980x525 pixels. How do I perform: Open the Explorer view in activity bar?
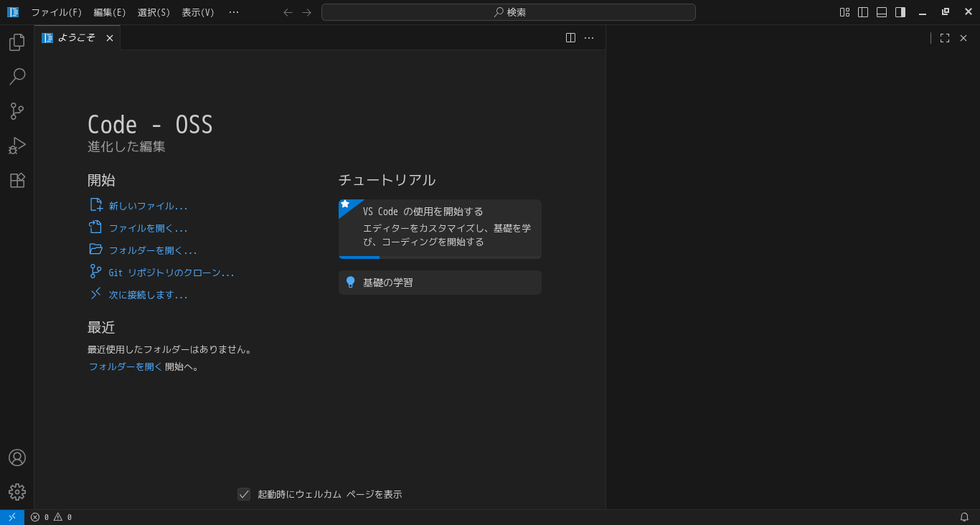point(17,42)
